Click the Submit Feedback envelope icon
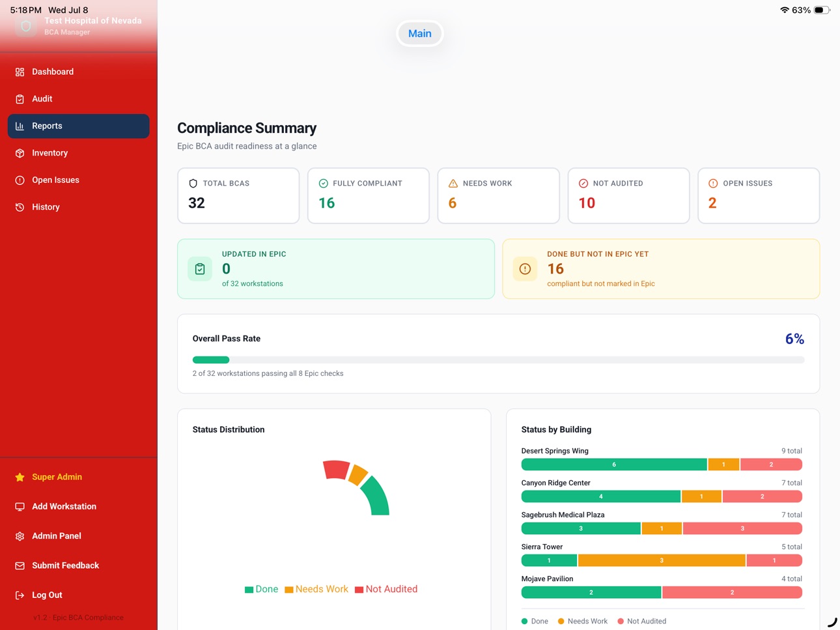 point(20,566)
